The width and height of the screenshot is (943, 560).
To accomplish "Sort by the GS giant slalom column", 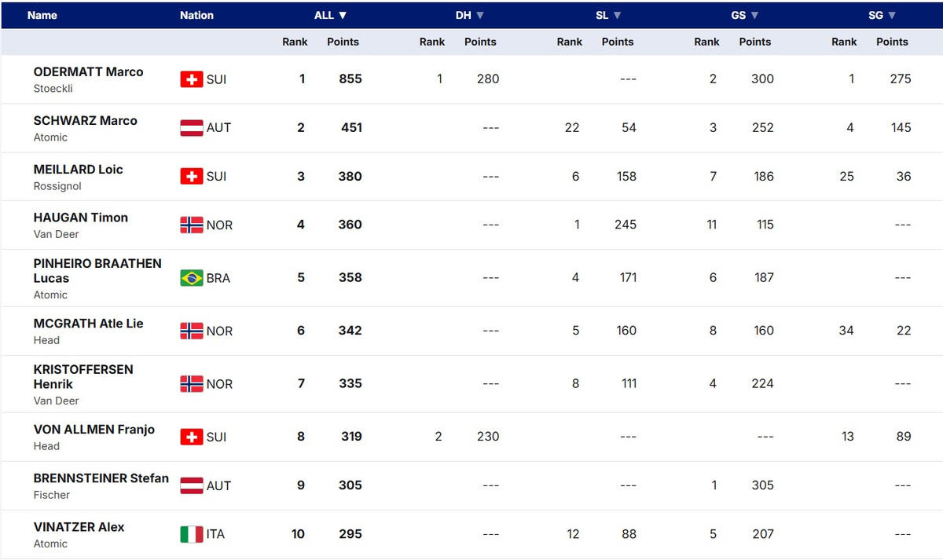I will pyautogui.click(x=745, y=15).
